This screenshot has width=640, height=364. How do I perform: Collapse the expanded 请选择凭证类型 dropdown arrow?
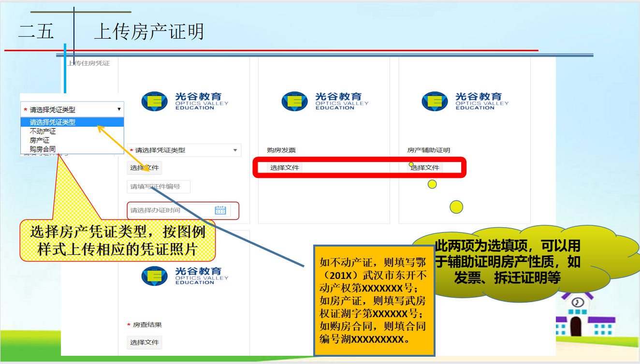point(119,109)
